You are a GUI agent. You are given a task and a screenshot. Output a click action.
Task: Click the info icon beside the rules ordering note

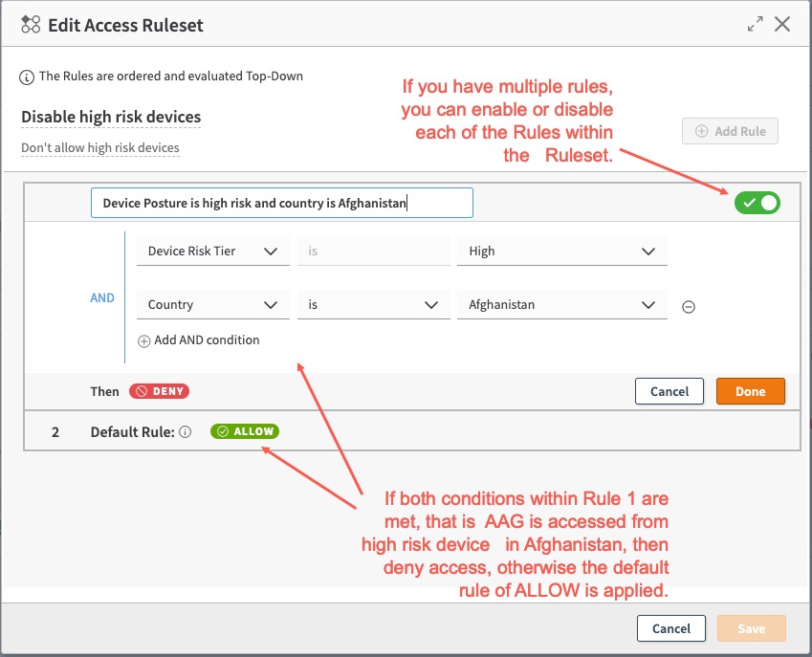[28, 76]
